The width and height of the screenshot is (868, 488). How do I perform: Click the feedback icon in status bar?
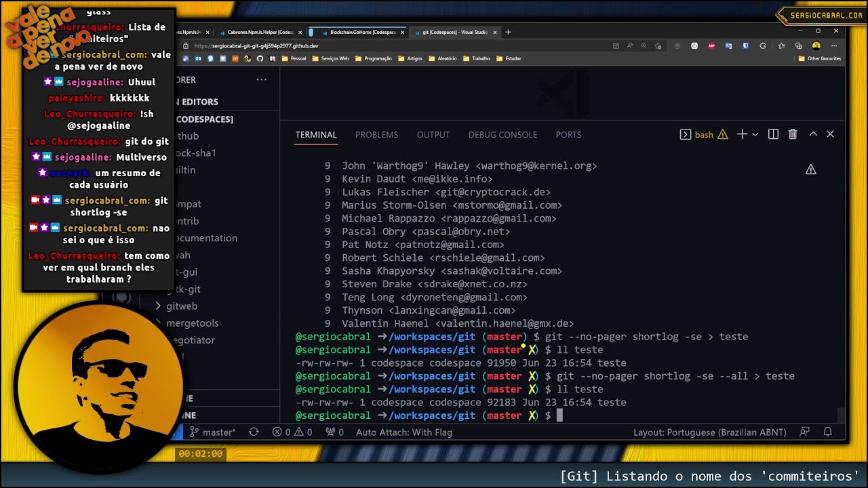(805, 432)
